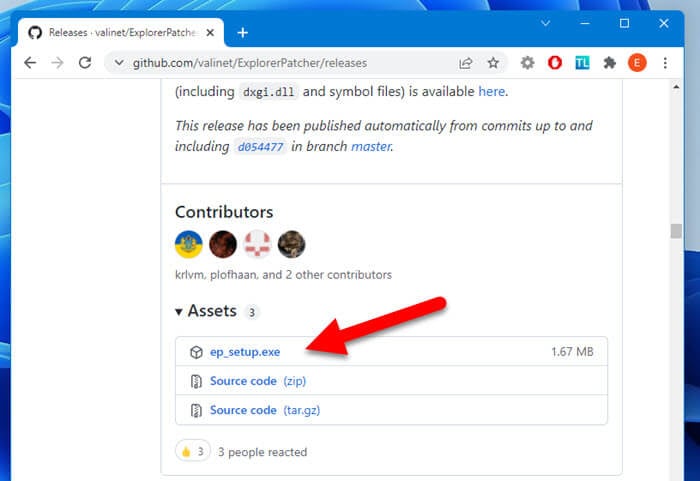Click the package icon beside ep_setup.exe

coord(196,352)
